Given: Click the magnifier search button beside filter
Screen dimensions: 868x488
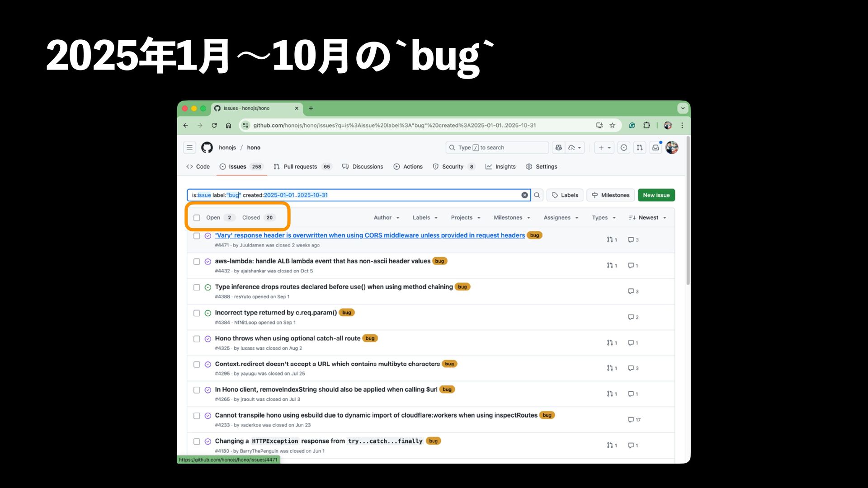Looking at the screenshot, I should (537, 195).
